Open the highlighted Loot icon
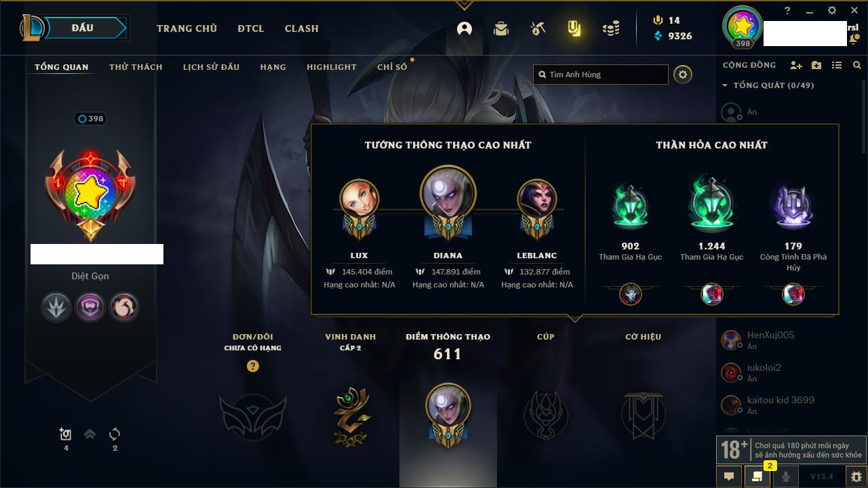 click(574, 28)
